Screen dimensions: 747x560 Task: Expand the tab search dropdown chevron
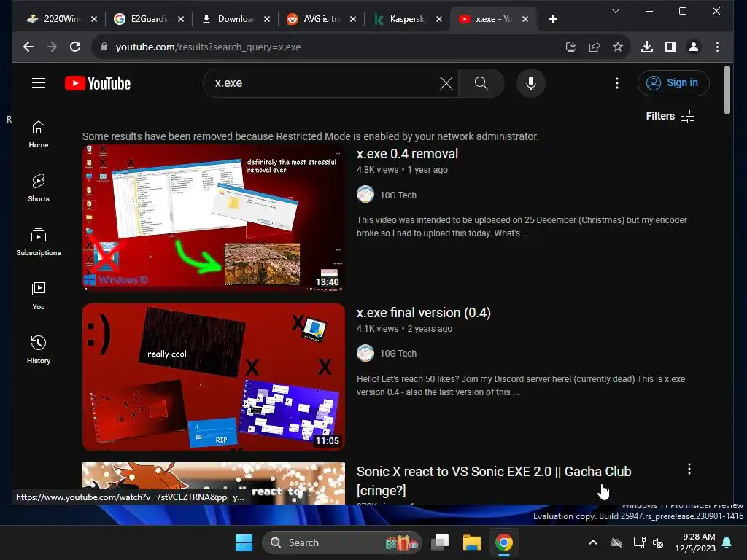[616, 11]
